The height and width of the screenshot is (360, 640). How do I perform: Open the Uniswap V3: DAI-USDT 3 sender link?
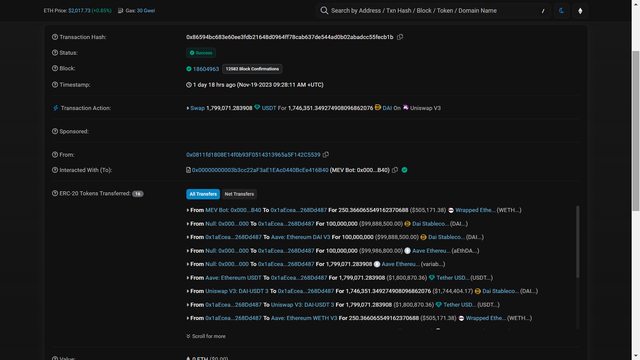237,291
